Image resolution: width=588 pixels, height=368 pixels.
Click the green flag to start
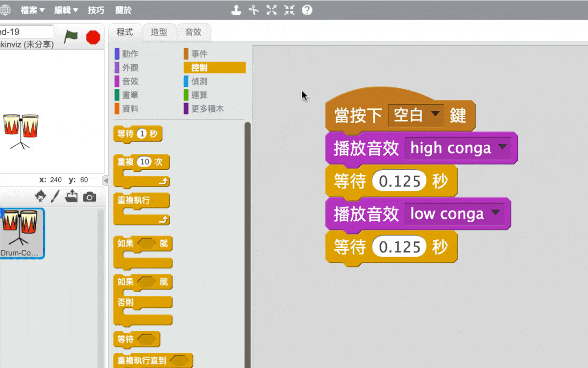71,37
